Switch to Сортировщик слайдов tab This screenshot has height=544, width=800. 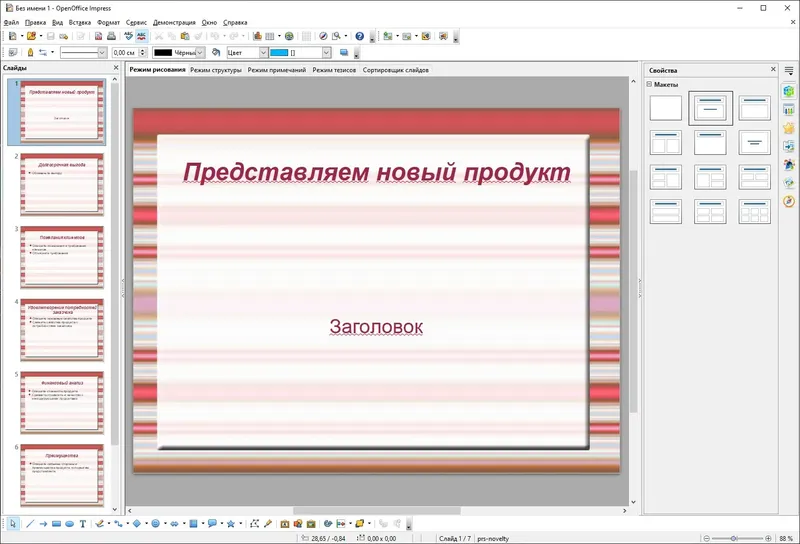[396, 70]
